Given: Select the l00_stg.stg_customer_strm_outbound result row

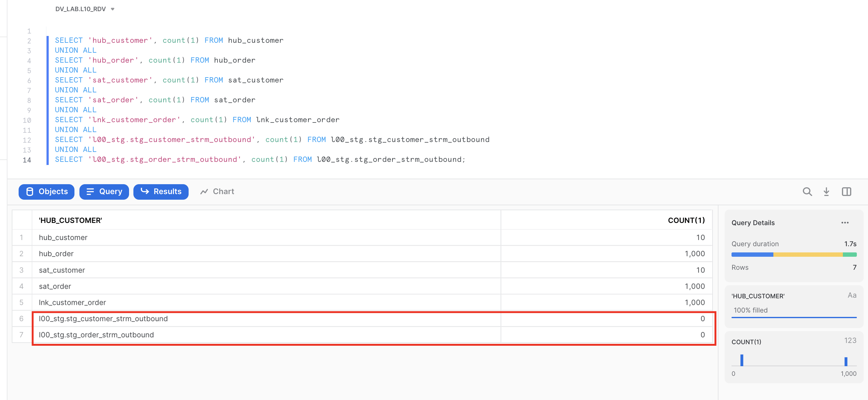Looking at the screenshot, I should pos(103,318).
